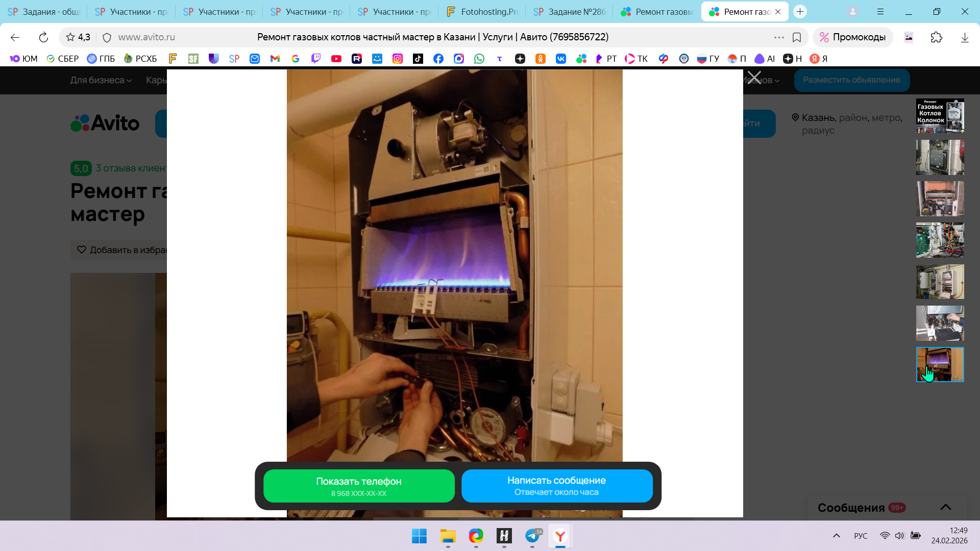Select the green circuit board thumbnail
The height and width of the screenshot is (551, 980).
940,240
